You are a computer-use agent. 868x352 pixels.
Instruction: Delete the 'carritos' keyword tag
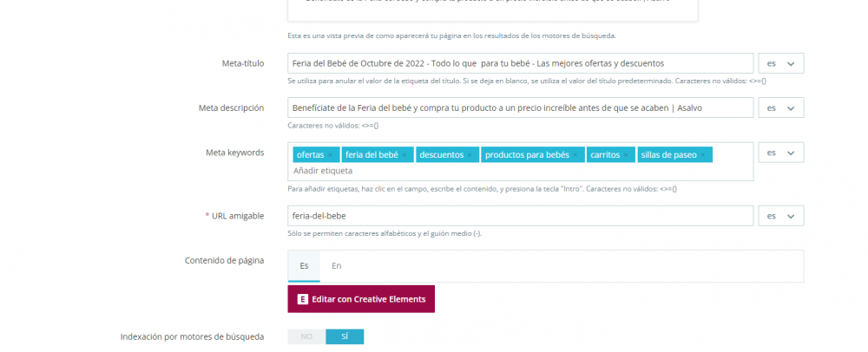pyautogui.click(x=626, y=155)
